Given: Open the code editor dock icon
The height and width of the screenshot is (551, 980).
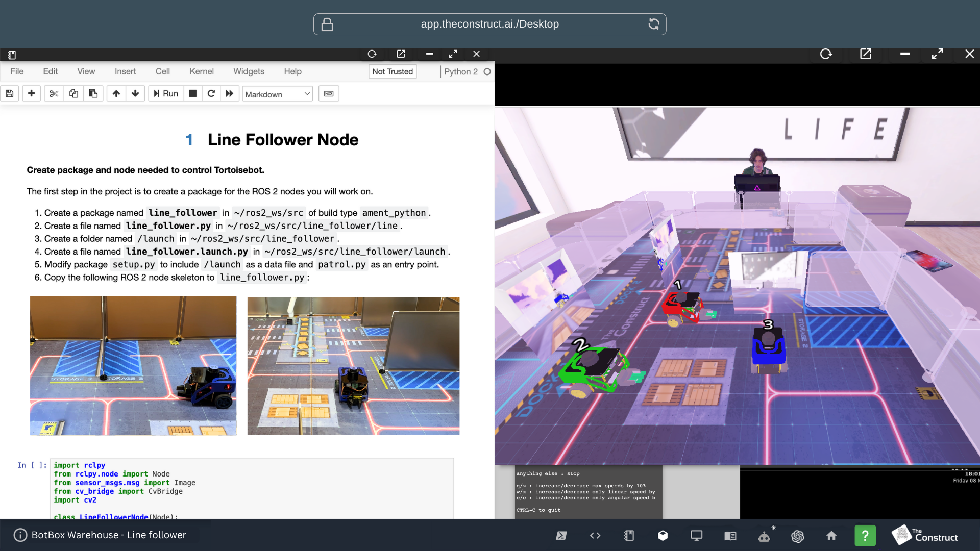Looking at the screenshot, I should [x=595, y=536].
